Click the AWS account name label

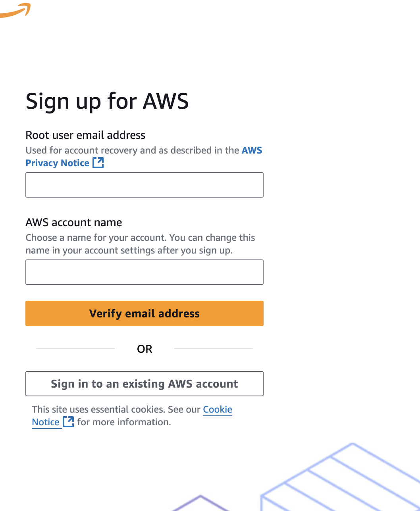[x=73, y=222]
